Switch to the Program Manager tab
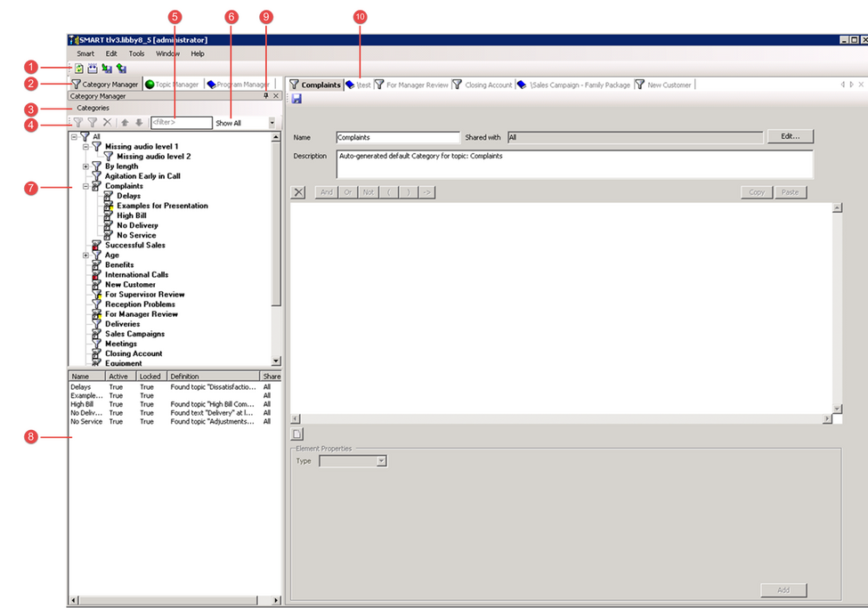The image size is (868, 608). pyautogui.click(x=239, y=85)
